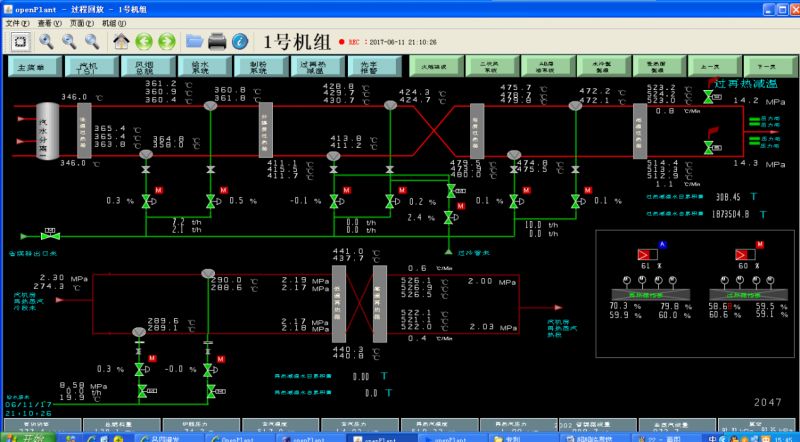
Task: Click the home icon in toolbar
Action: coord(121,41)
